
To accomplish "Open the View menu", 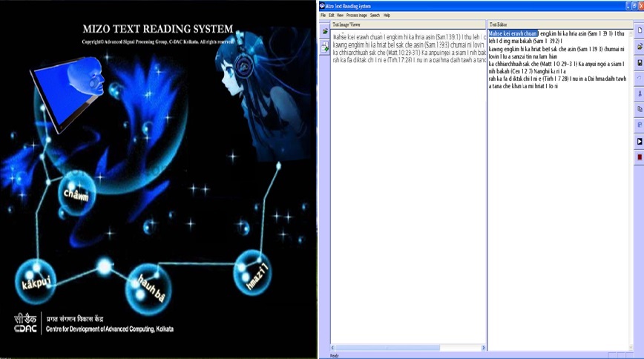I will pos(340,15).
